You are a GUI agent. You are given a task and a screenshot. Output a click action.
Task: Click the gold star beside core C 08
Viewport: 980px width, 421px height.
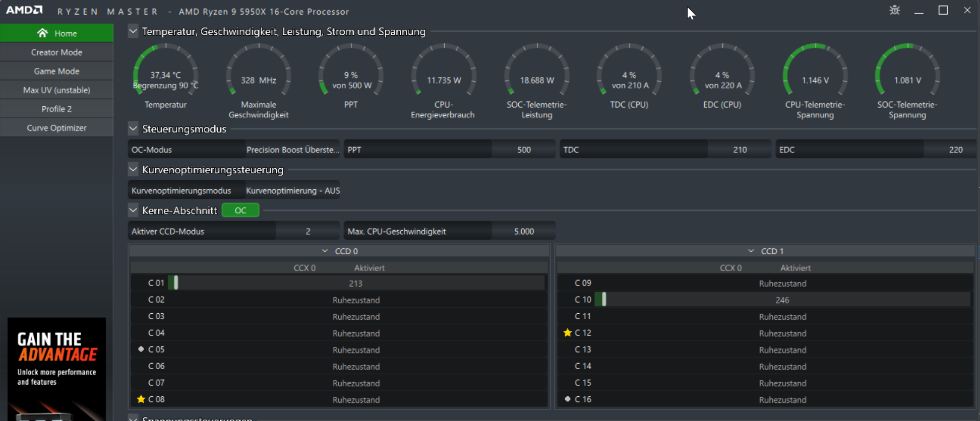coord(141,399)
